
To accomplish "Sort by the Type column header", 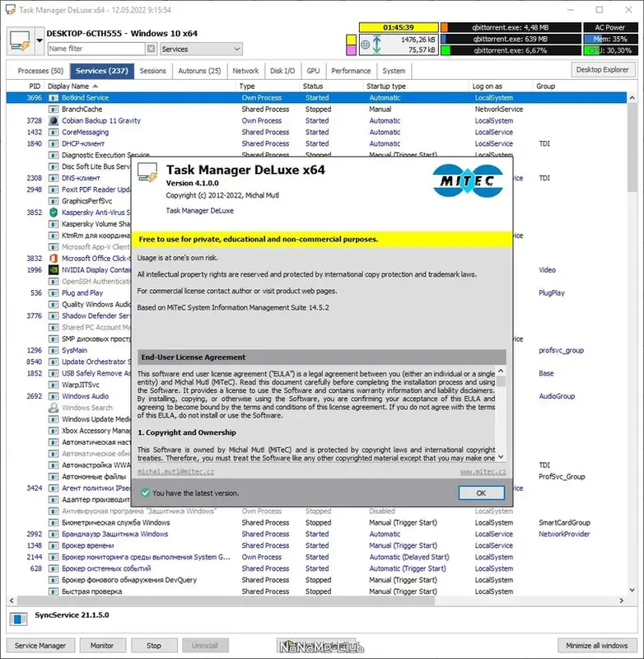I will [268, 86].
